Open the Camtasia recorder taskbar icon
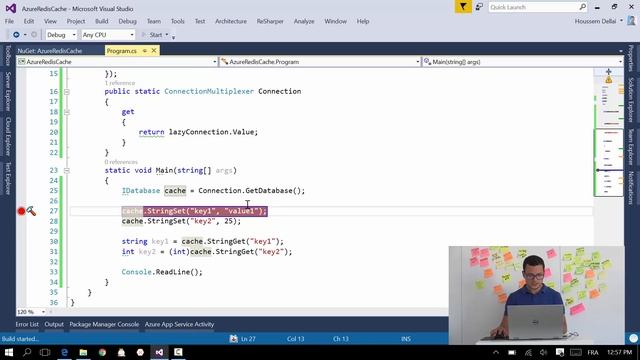 coord(178,352)
